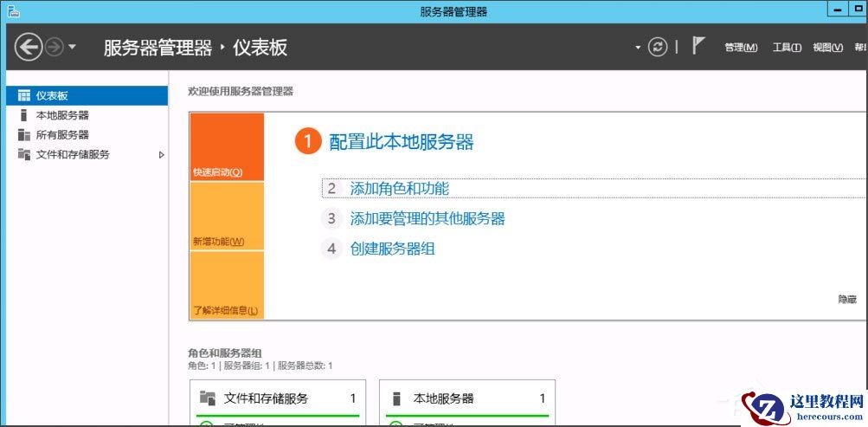
Task: Click the refresh dashboard icon
Action: click(x=658, y=48)
